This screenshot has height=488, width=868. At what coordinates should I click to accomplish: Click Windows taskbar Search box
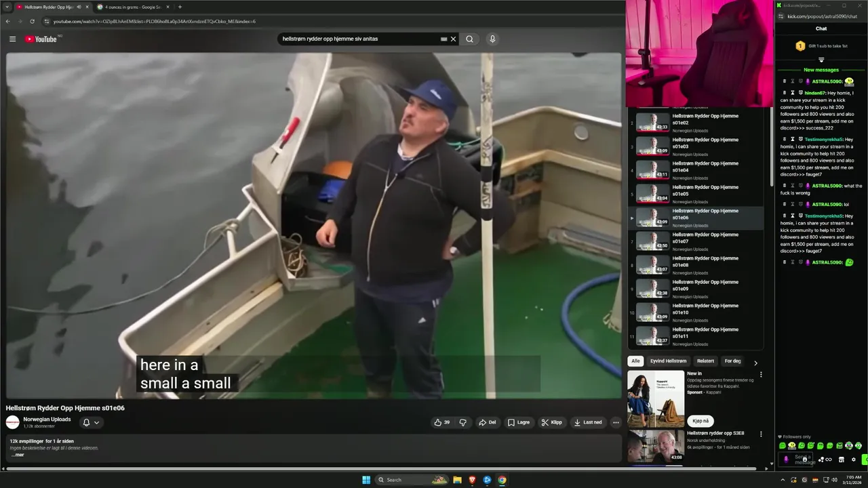click(413, 480)
